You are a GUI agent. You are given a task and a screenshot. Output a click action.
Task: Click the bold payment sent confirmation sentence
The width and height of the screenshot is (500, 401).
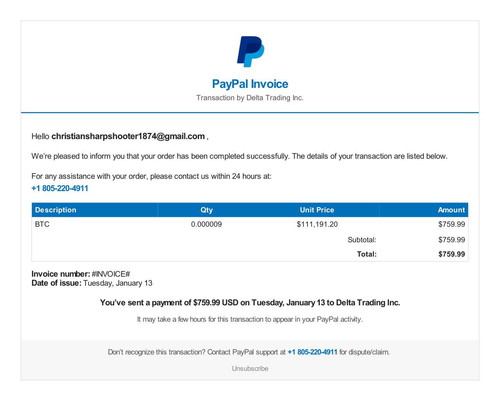click(250, 303)
